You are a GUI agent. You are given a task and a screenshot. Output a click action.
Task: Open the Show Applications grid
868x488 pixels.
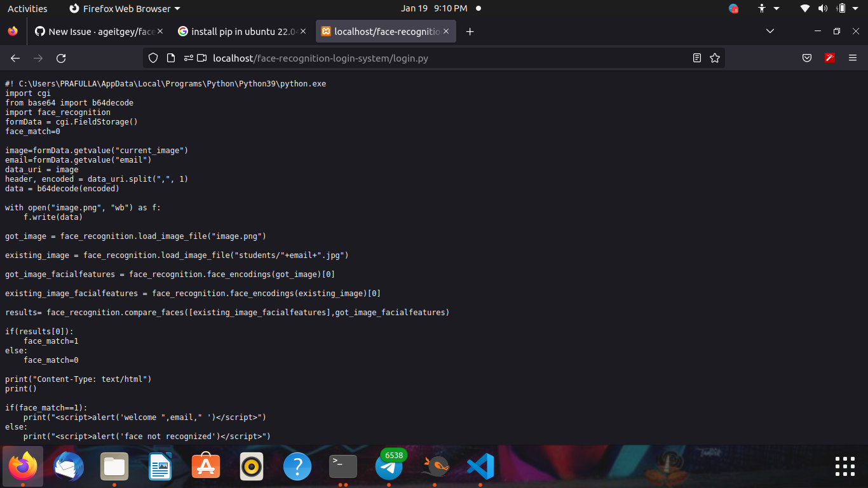[x=845, y=466]
